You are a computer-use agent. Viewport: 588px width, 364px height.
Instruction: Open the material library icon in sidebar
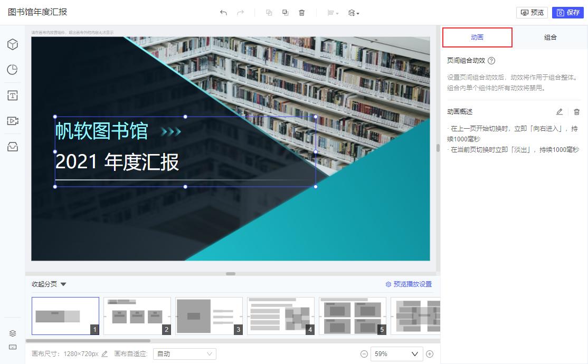pos(13,147)
